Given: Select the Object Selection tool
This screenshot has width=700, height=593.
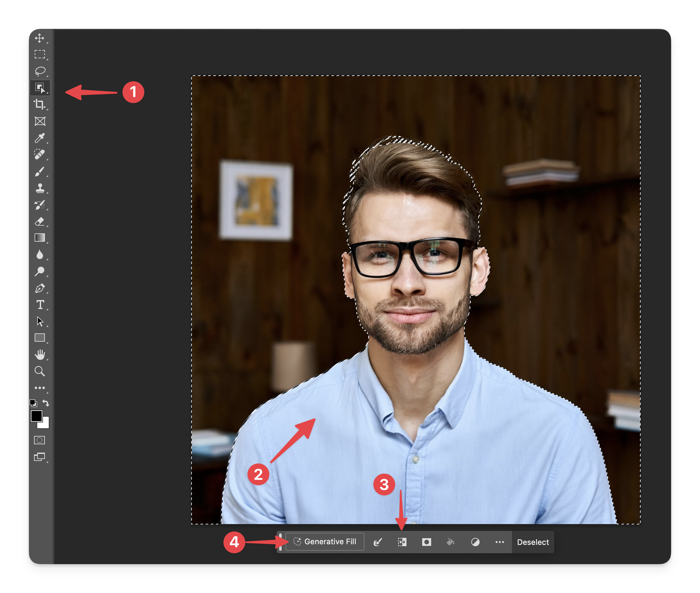Looking at the screenshot, I should pos(40,88).
